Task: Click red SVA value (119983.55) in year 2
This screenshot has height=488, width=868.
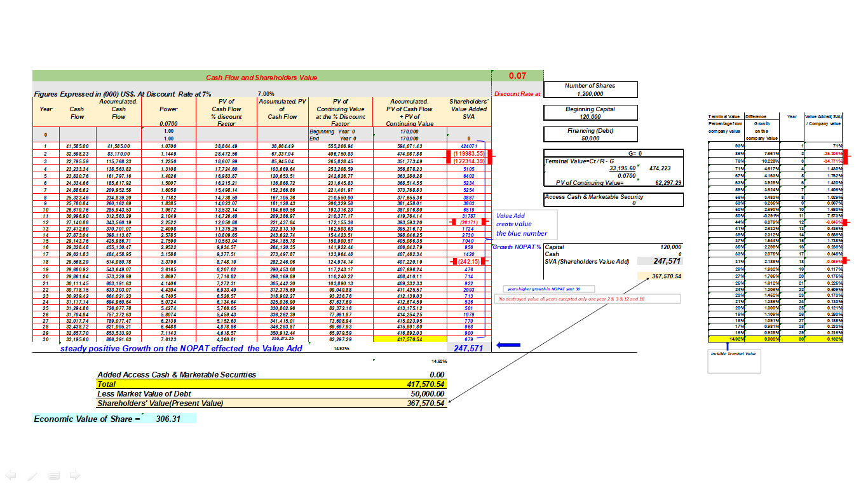Action: coord(468,154)
